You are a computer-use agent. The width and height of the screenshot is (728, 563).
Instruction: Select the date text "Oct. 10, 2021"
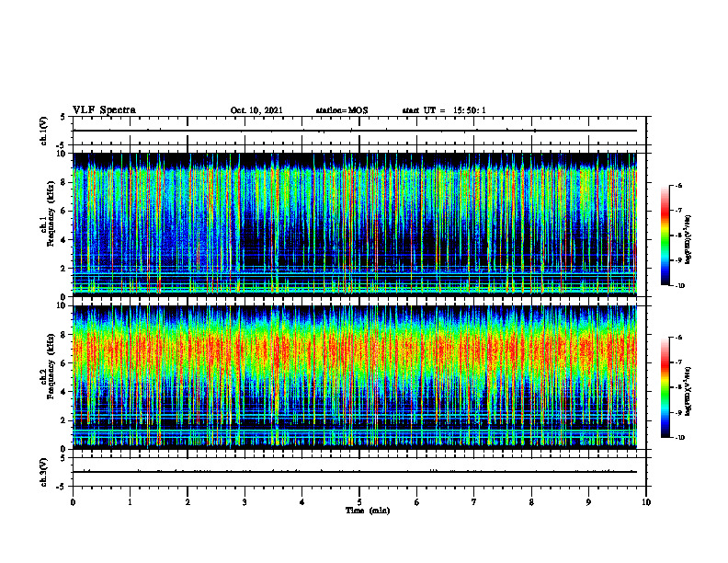click(256, 110)
